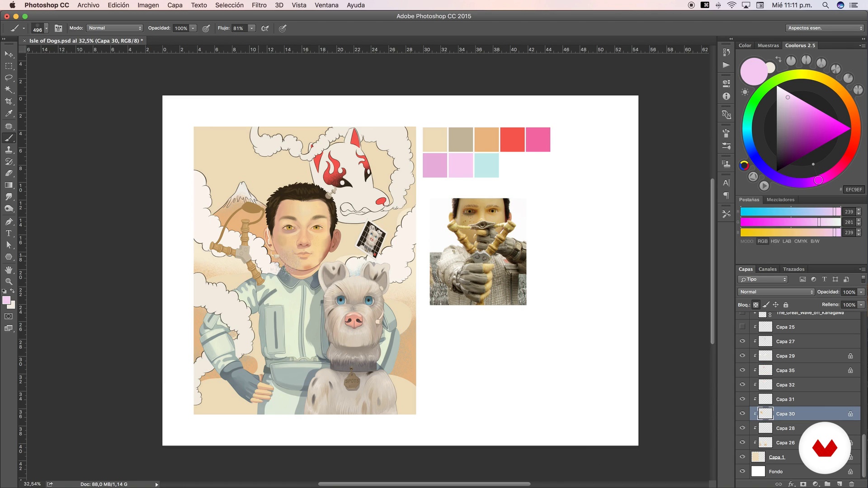868x488 pixels.
Task: Create a new adjustment layer icon
Action: coord(816,484)
